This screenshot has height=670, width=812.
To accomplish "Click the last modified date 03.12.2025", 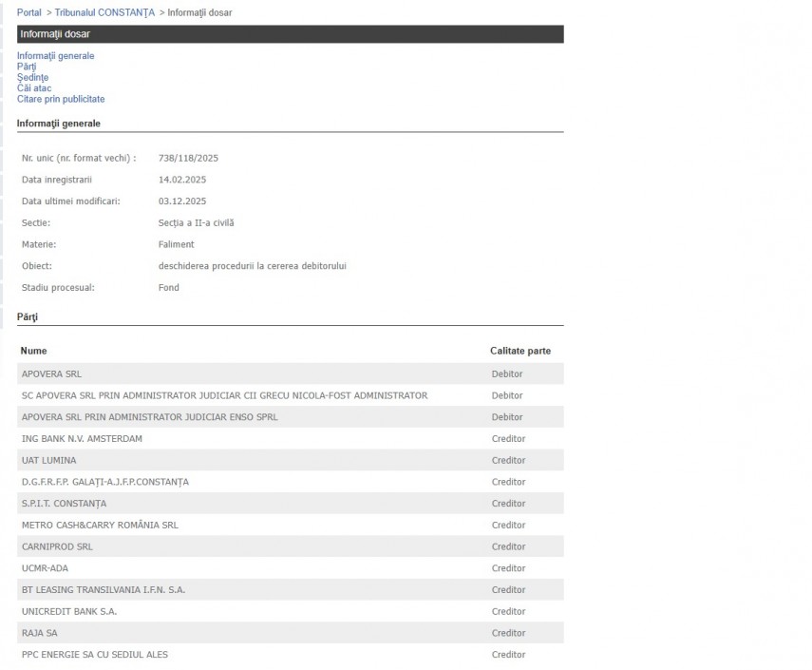I will [x=182, y=201].
